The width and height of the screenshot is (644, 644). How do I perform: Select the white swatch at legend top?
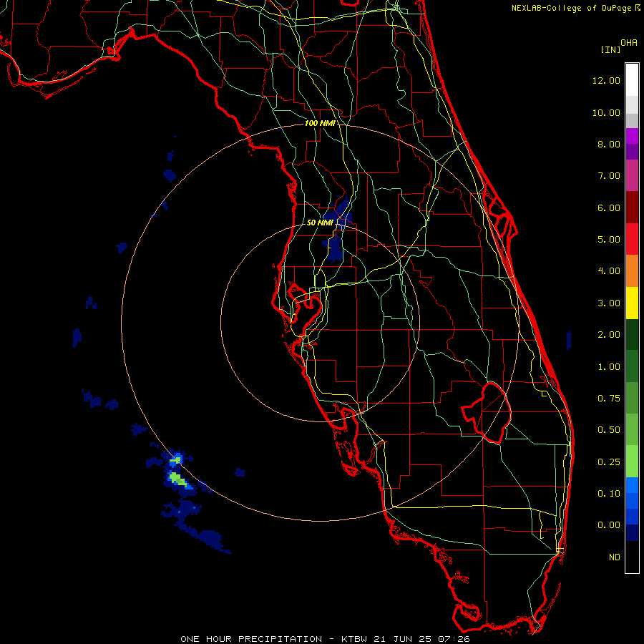632,80
